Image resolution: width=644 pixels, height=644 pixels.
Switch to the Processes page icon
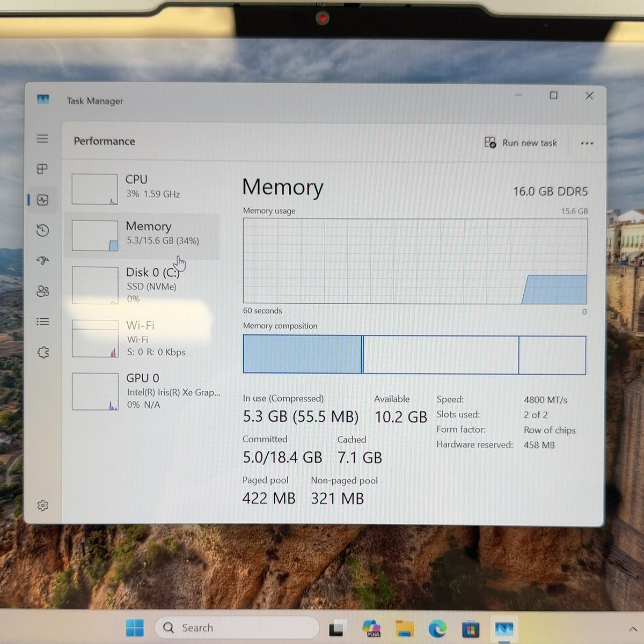42,169
